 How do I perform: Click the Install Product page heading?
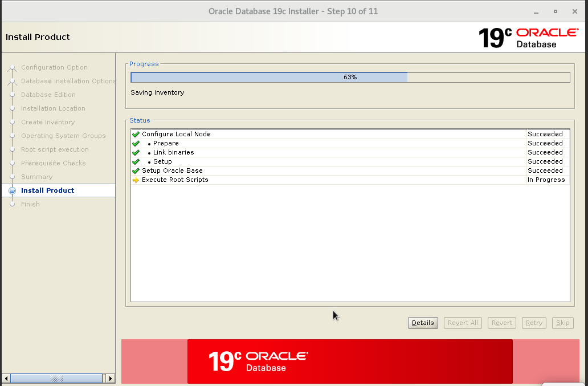pos(38,37)
